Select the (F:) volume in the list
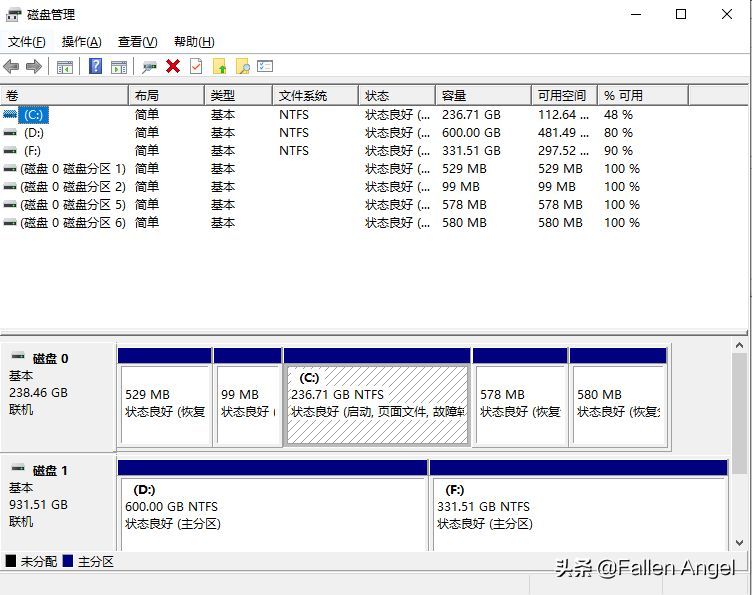 pyautogui.click(x=32, y=151)
